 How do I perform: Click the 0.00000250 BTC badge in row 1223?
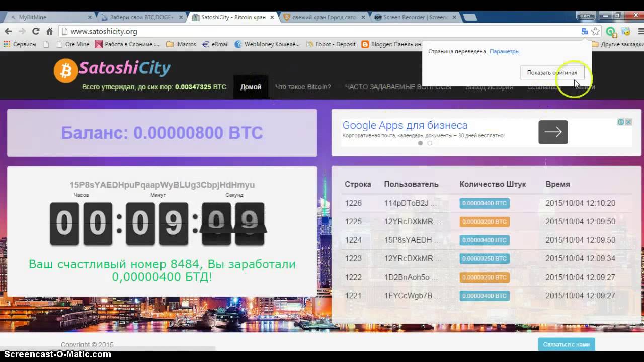[x=485, y=259]
